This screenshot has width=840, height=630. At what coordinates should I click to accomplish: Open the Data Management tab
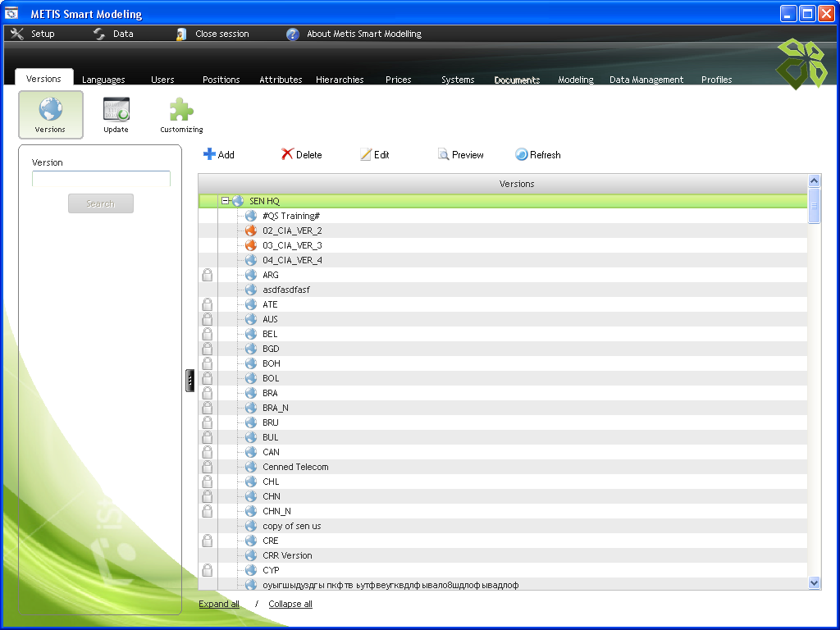pyautogui.click(x=646, y=80)
